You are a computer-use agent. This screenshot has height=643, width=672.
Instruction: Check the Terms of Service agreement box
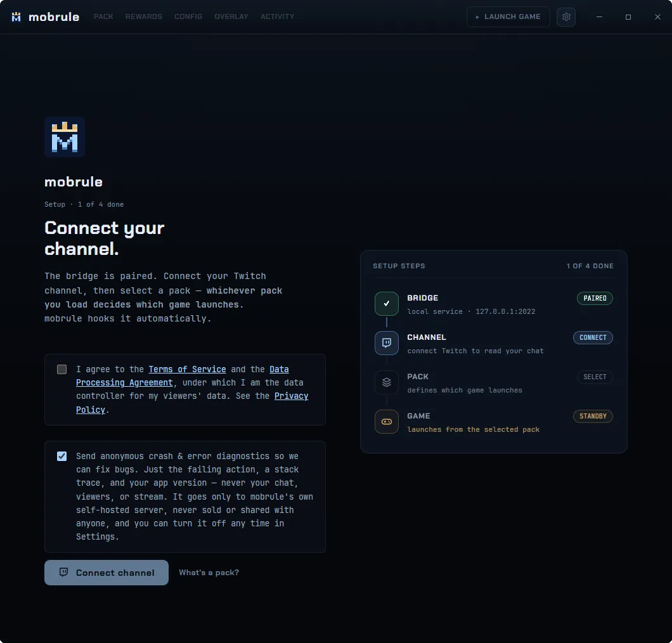click(x=61, y=369)
